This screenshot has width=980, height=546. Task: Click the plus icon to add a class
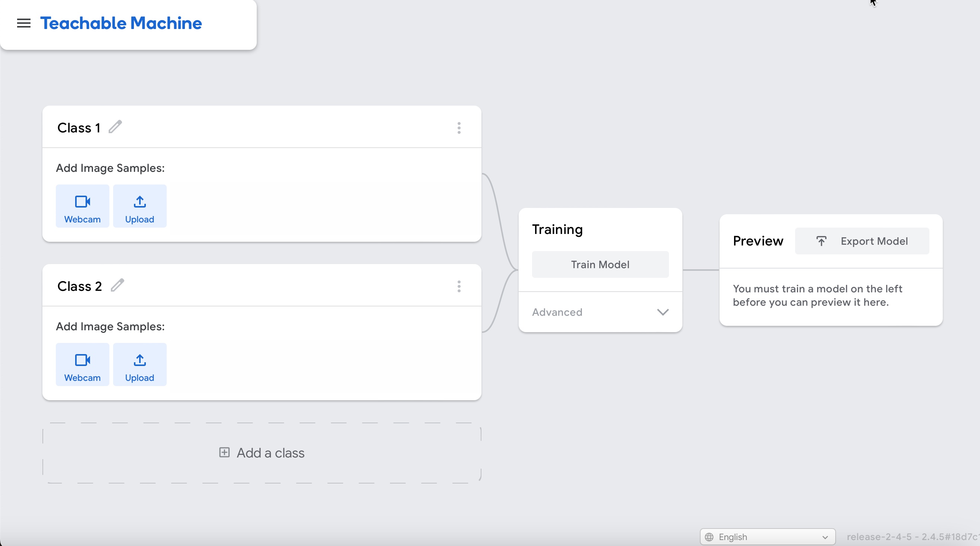tap(224, 452)
